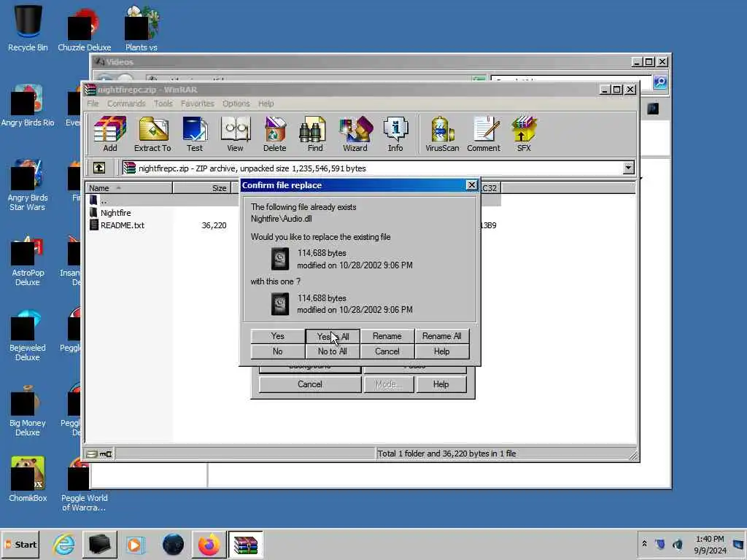This screenshot has height=560, width=747.
Task: Select ChomikBox desktop icon
Action: point(28,480)
